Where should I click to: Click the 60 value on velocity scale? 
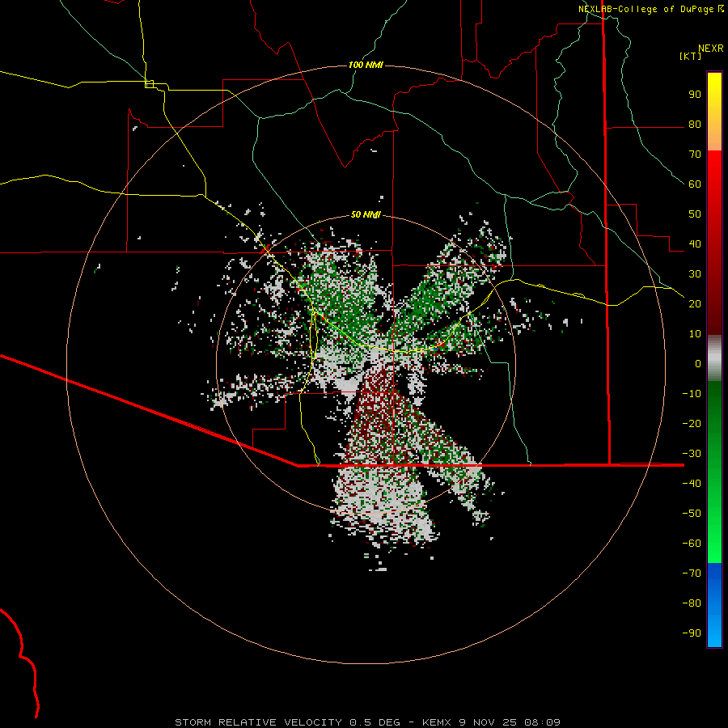coord(695,184)
